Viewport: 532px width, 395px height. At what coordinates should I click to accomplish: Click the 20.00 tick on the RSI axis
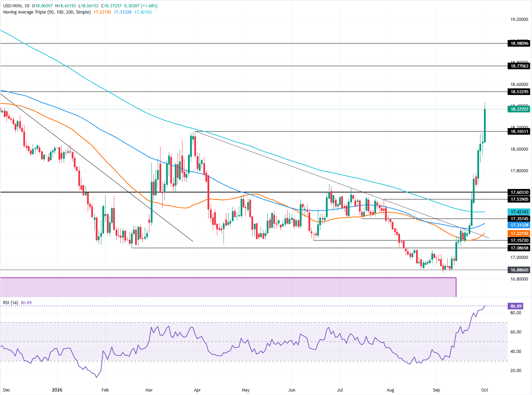pos(516,371)
